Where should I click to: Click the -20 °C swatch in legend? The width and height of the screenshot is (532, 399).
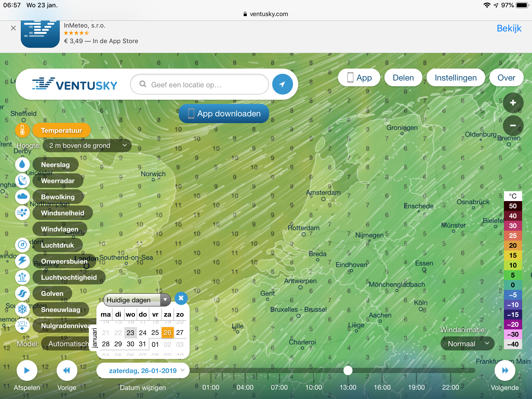click(x=513, y=324)
